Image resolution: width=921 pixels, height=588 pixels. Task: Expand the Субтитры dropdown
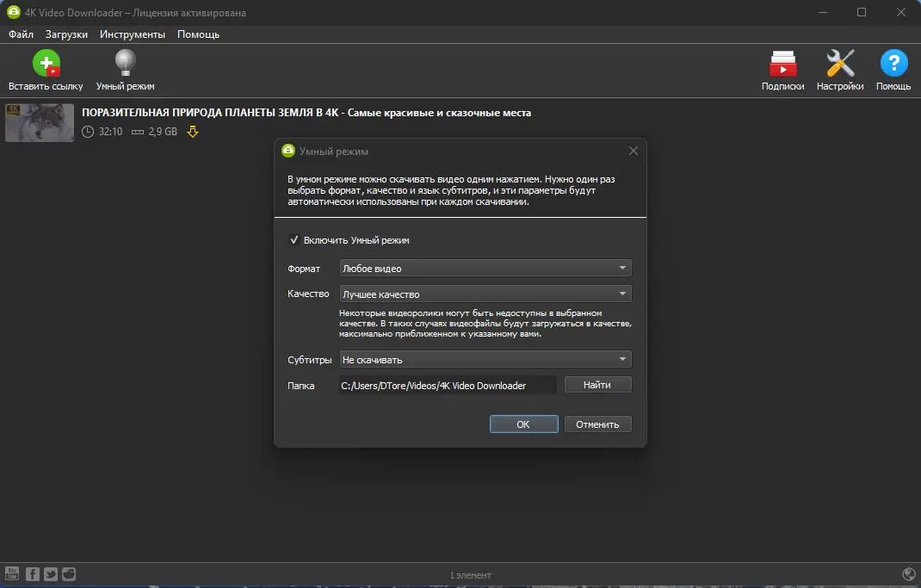tap(485, 360)
